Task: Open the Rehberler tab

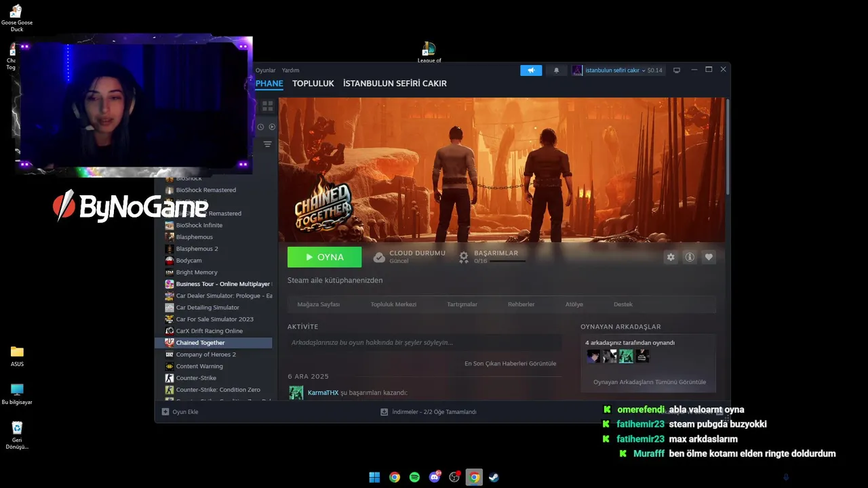Action: click(521, 304)
